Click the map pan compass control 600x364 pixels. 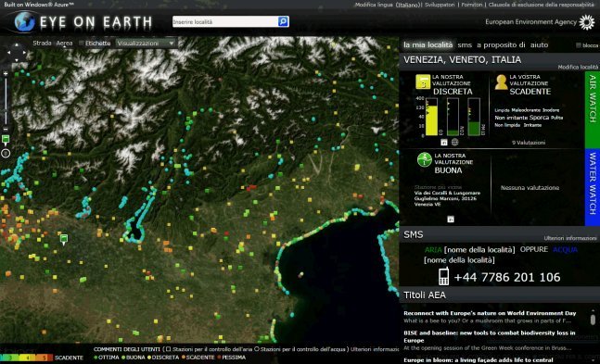17,53
